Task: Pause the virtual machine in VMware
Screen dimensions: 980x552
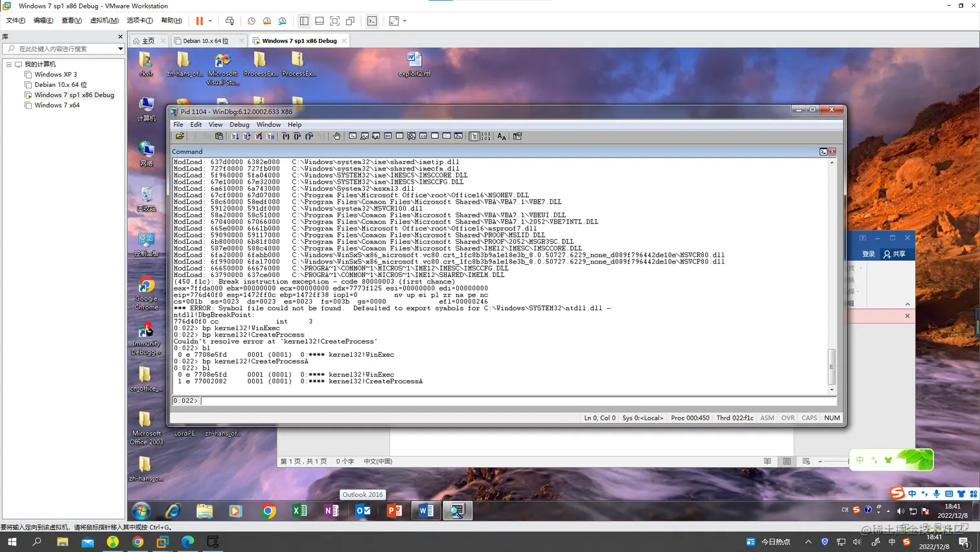Action: click(200, 21)
